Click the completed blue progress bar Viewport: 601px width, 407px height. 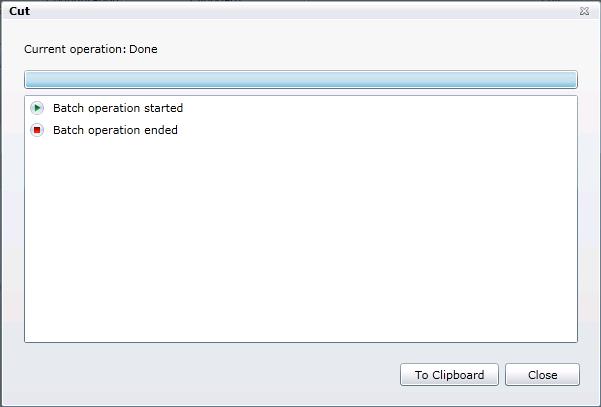point(300,79)
